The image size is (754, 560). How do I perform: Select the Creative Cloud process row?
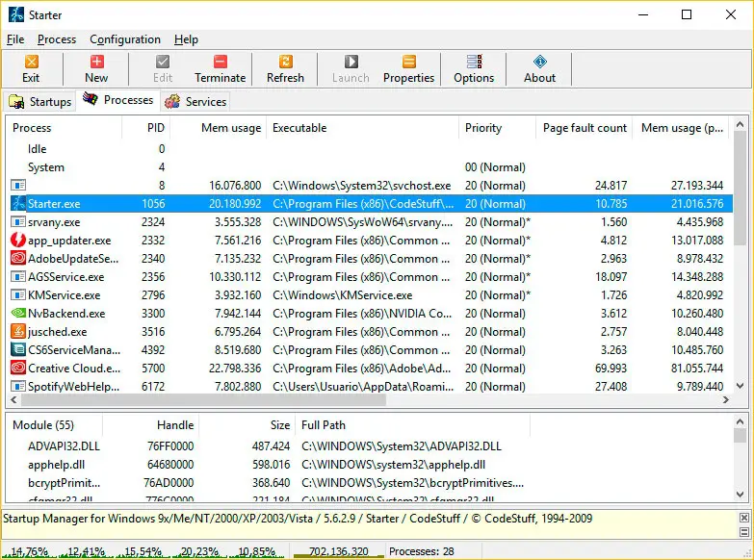(73, 368)
